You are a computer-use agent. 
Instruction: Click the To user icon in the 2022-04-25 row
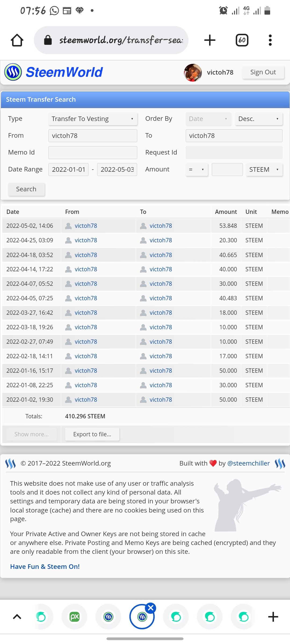coord(143,240)
